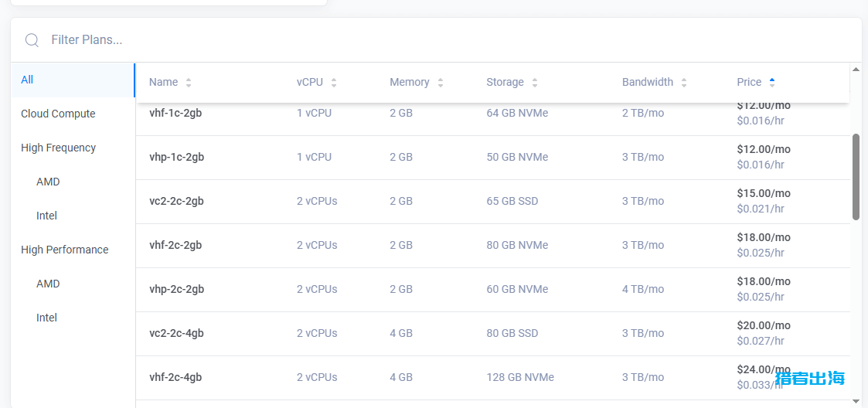
Task: Select the vhp-2c-2gb plan row
Action: pos(492,290)
